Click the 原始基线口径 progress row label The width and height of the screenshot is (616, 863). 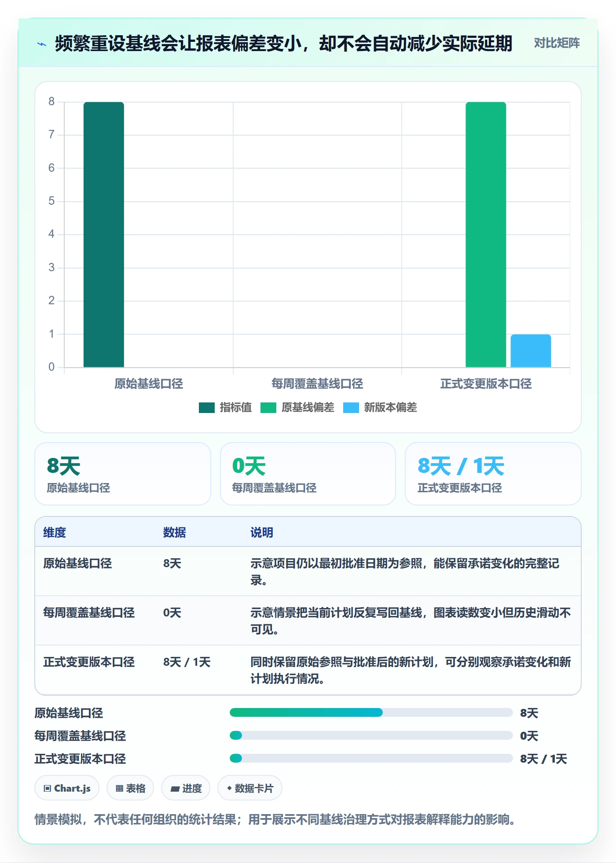click(x=69, y=713)
